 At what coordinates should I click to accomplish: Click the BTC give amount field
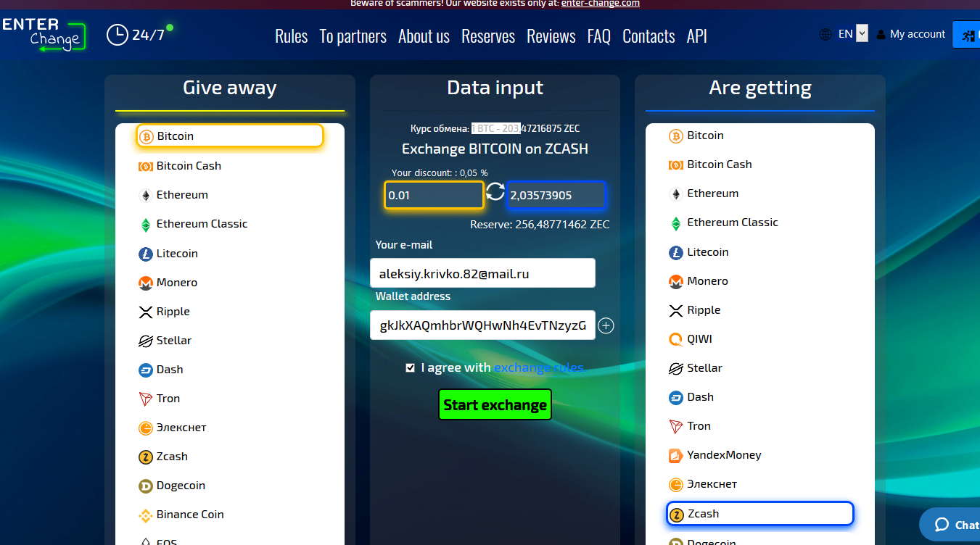pyautogui.click(x=434, y=195)
